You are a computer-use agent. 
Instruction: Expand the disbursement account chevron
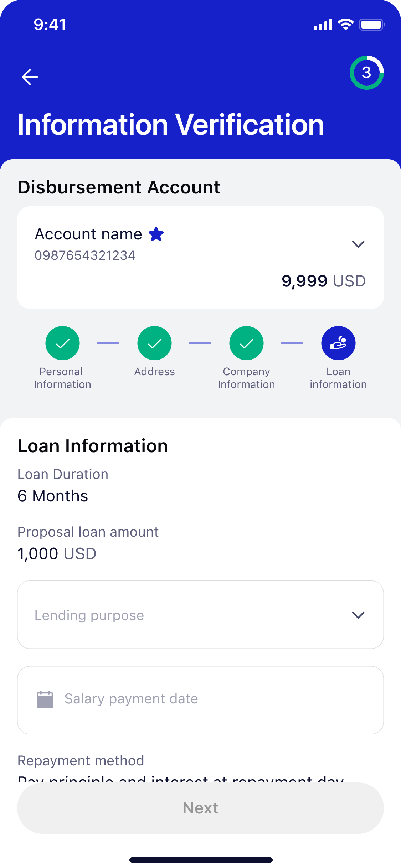coord(358,244)
